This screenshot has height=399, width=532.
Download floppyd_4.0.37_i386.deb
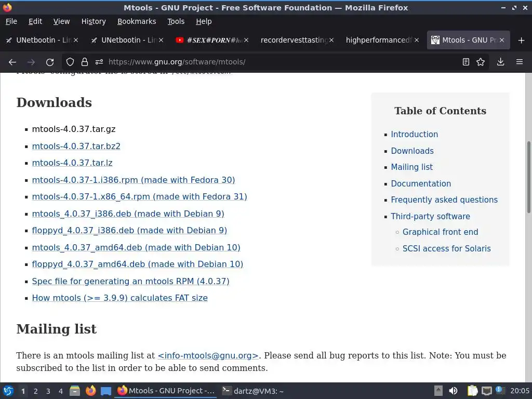click(x=129, y=230)
